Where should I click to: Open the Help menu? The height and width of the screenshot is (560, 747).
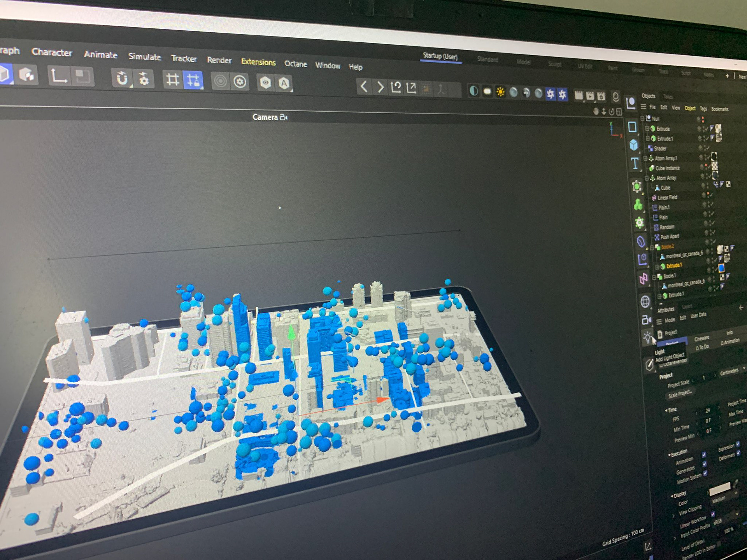(356, 67)
